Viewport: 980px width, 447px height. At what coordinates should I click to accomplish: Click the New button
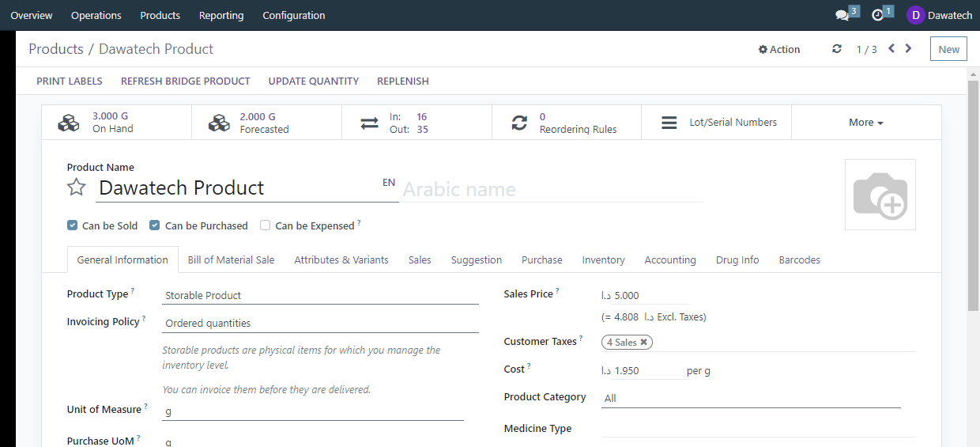click(x=948, y=49)
